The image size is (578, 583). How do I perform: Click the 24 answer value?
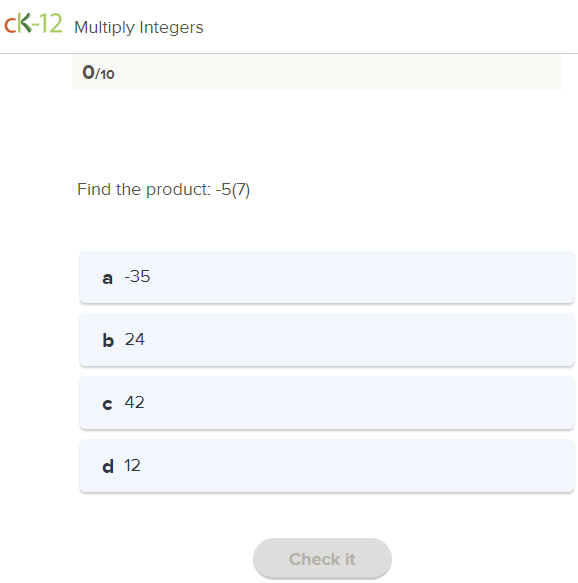pos(135,339)
